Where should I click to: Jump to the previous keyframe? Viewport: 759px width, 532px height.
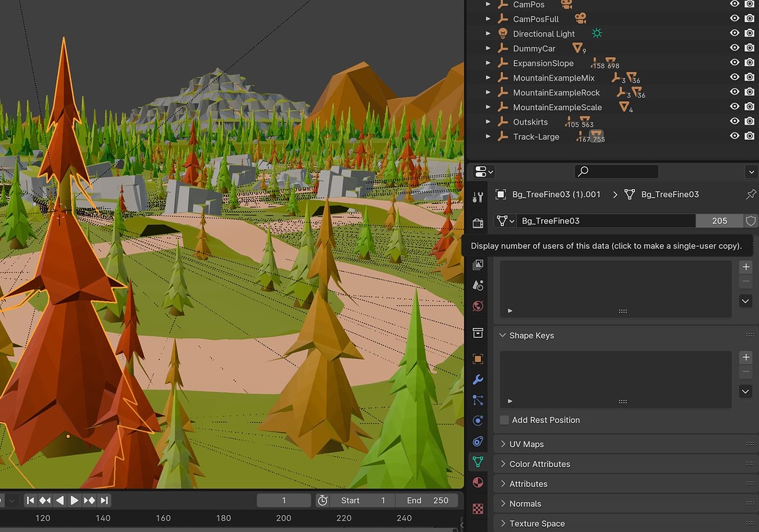click(45, 500)
